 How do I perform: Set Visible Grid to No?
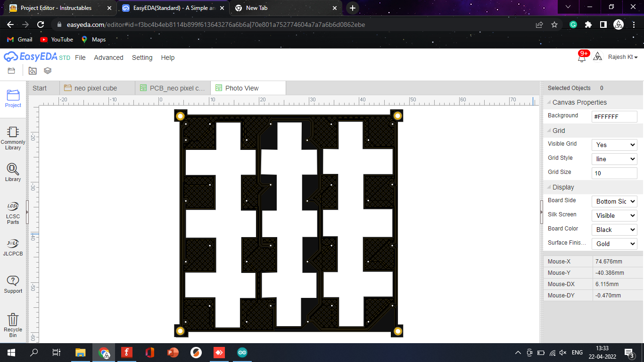[x=614, y=145]
